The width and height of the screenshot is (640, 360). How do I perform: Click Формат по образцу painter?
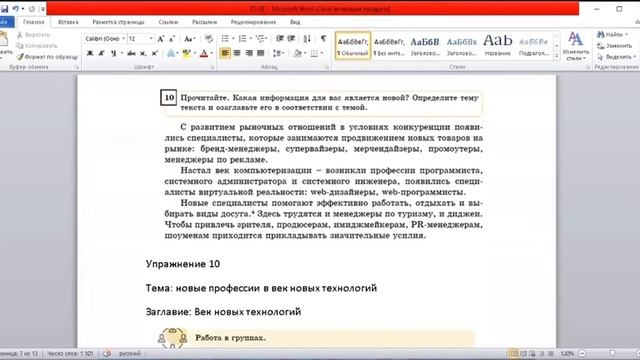click(x=47, y=57)
